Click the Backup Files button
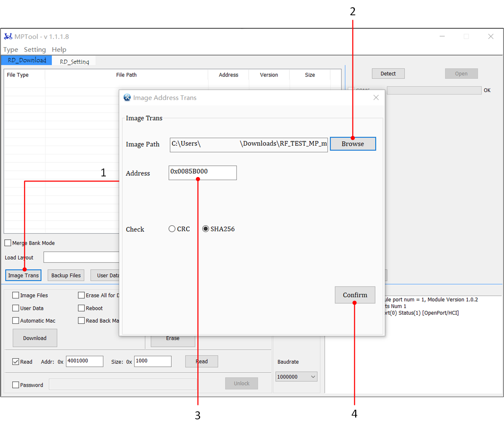Viewport: 504px width, 429px height. point(66,275)
